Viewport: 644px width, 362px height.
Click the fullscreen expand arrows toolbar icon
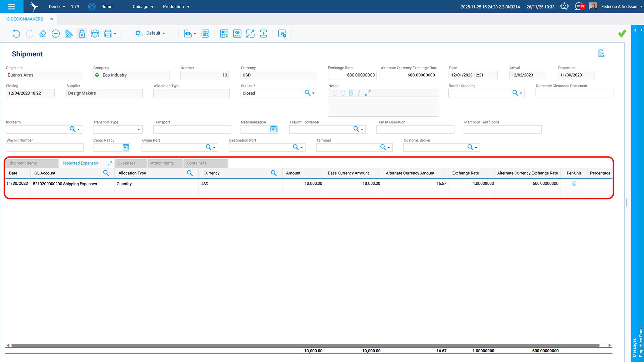click(x=250, y=34)
